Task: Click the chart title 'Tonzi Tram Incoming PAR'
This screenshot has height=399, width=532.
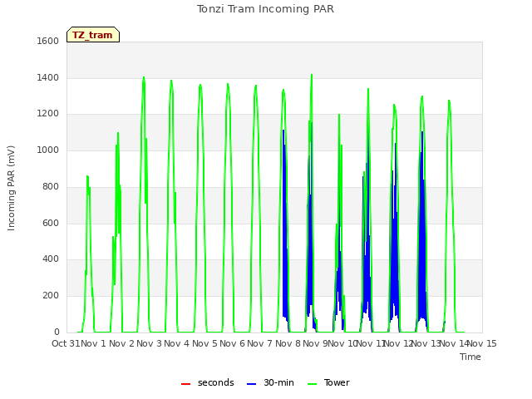Action: pyautogui.click(x=266, y=9)
